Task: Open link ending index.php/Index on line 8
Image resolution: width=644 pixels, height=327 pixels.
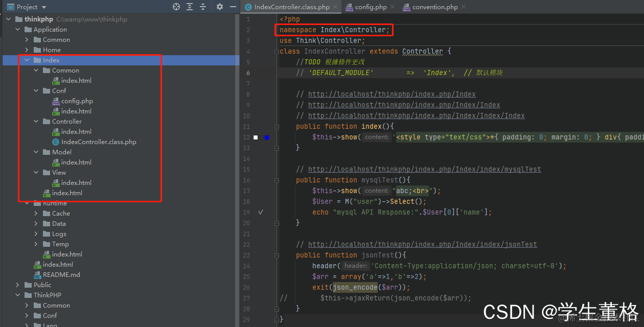Action: (x=392, y=94)
